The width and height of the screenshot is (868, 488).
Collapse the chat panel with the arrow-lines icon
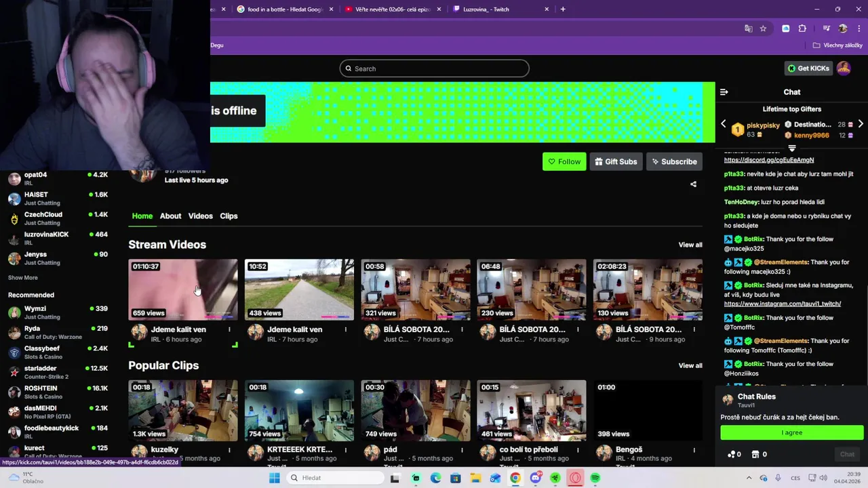tap(724, 92)
